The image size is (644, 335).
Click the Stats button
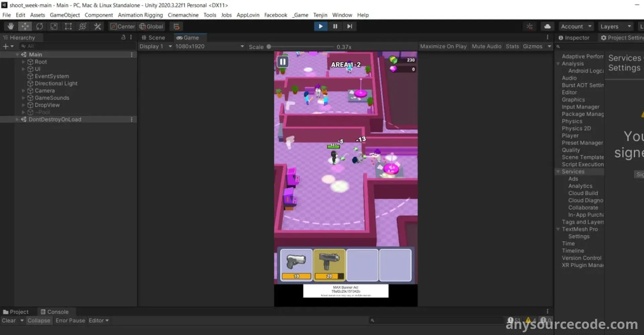(512, 46)
